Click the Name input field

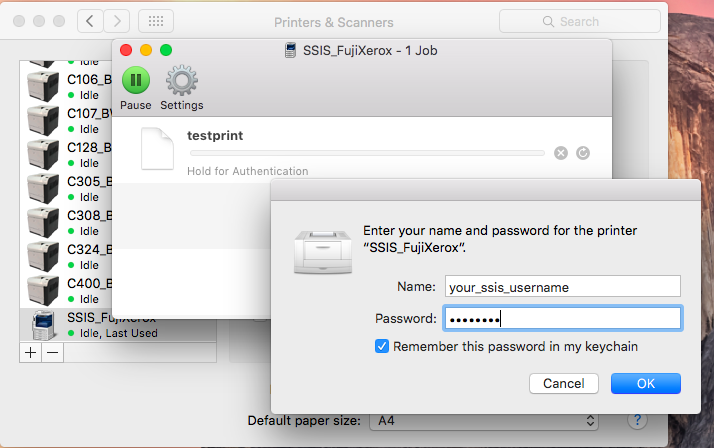click(x=562, y=287)
